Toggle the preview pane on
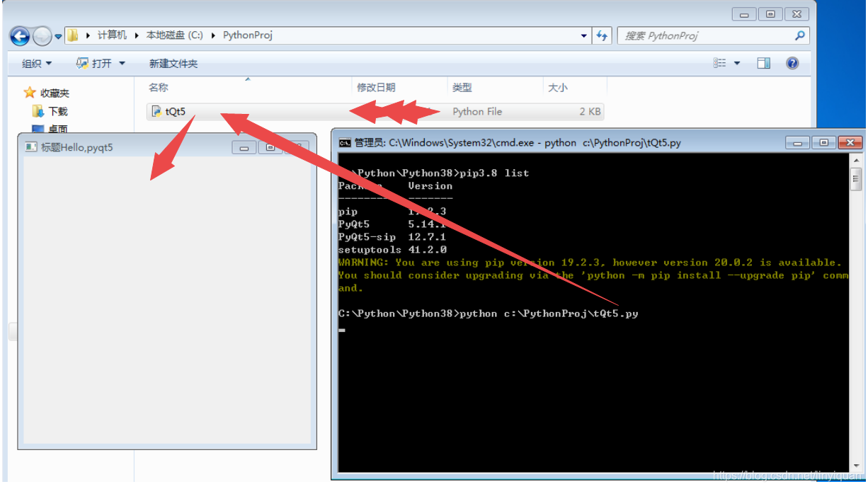 (x=763, y=63)
